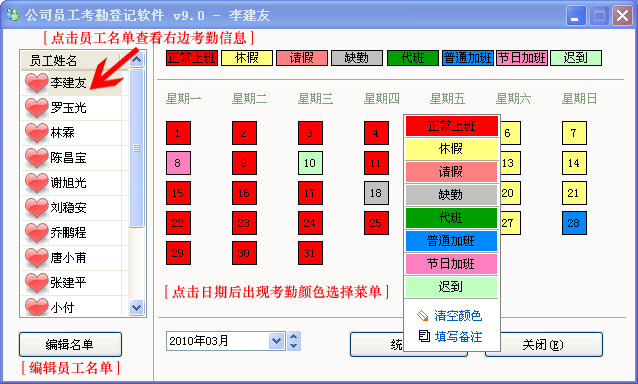Click the pink day 8 square
The width and height of the screenshot is (638, 384).
tap(178, 163)
